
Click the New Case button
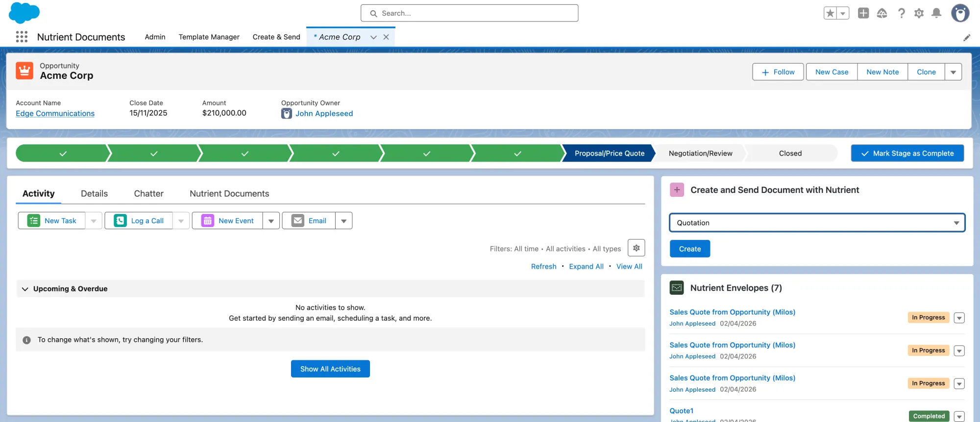click(x=832, y=72)
